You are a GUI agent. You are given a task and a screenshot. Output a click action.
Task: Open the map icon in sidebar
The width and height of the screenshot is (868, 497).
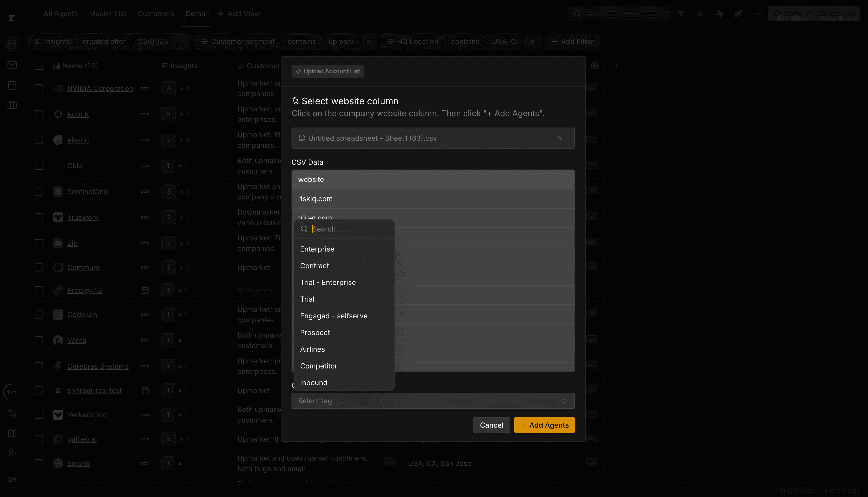click(x=12, y=433)
